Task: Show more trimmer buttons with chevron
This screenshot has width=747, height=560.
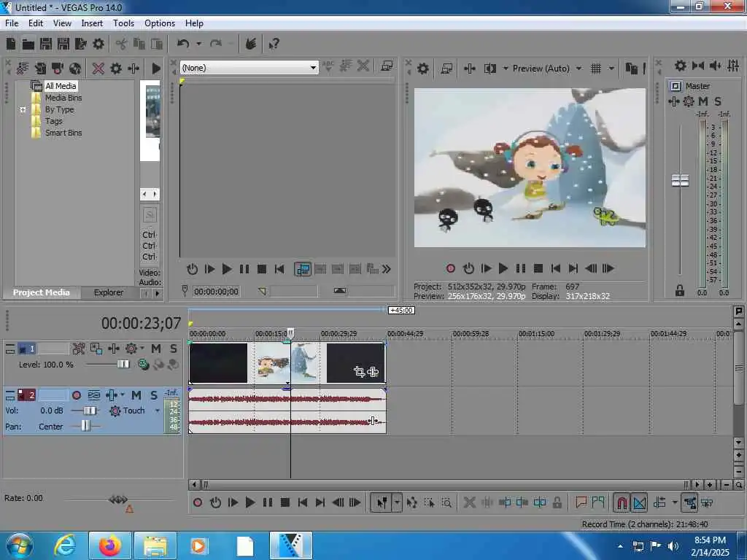Action: (x=387, y=269)
